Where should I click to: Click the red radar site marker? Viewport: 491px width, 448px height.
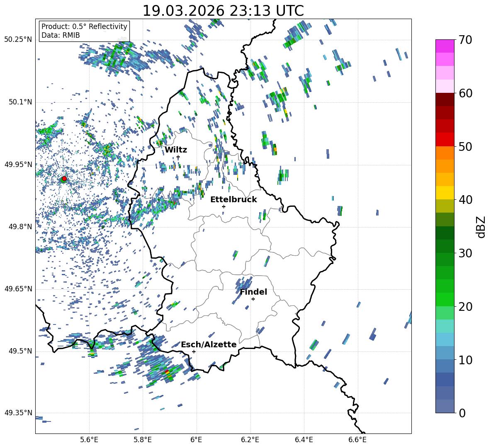[64, 179]
